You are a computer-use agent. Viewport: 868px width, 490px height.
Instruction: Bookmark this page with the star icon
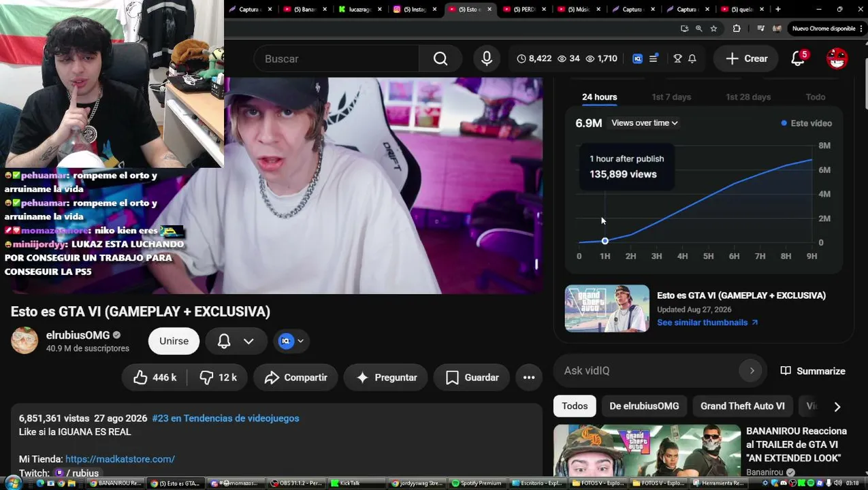click(713, 29)
